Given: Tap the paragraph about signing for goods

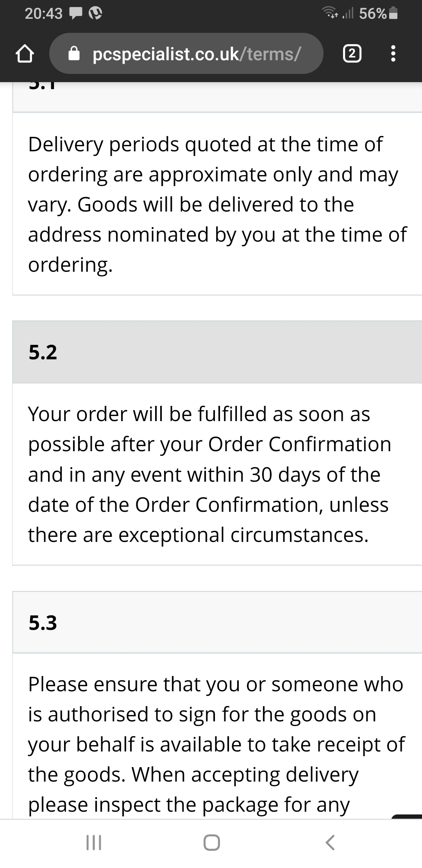Looking at the screenshot, I should 216,744.
